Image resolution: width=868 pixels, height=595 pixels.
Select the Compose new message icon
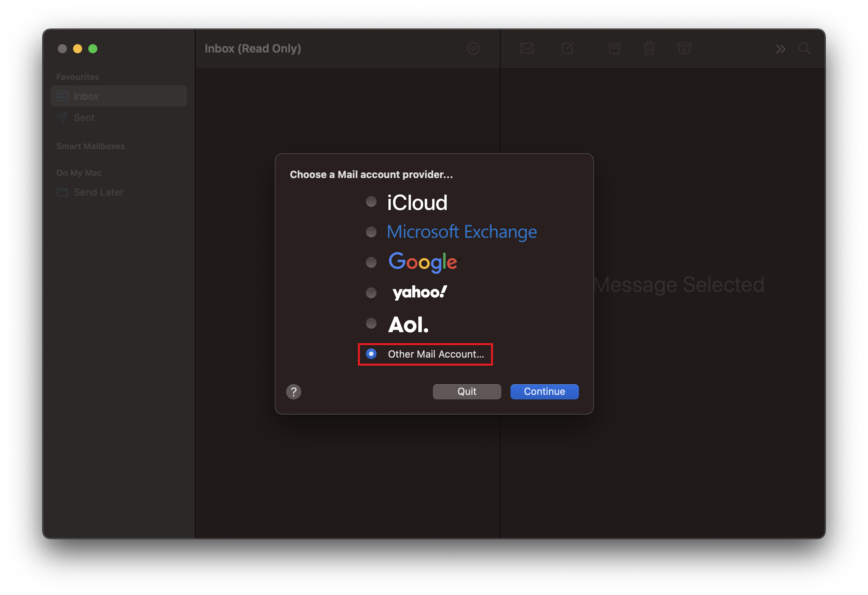pos(567,48)
